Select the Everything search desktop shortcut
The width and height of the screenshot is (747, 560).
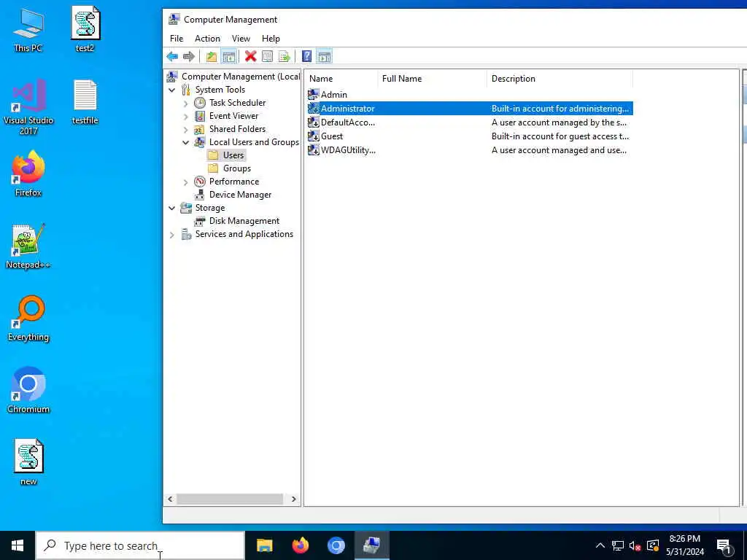28,319
